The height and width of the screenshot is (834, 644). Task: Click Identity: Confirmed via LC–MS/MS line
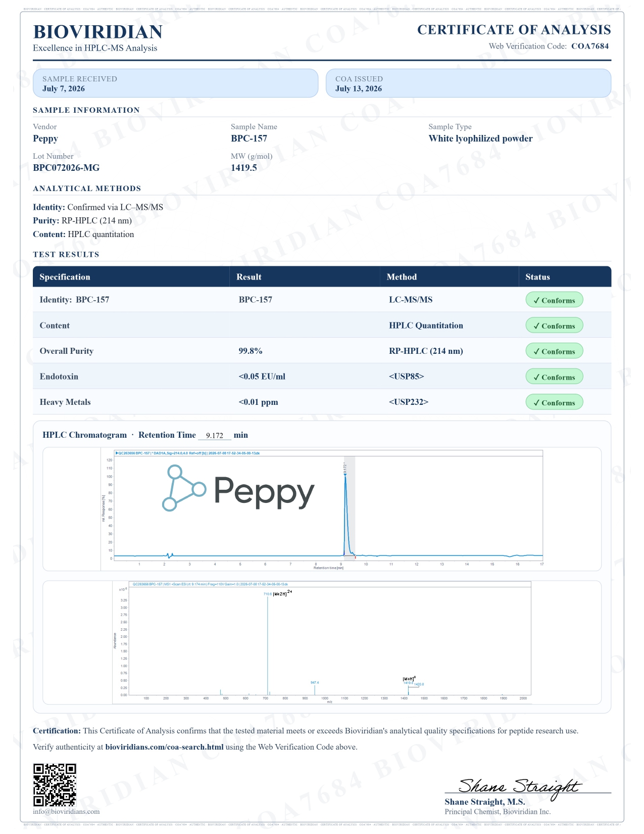98,207
